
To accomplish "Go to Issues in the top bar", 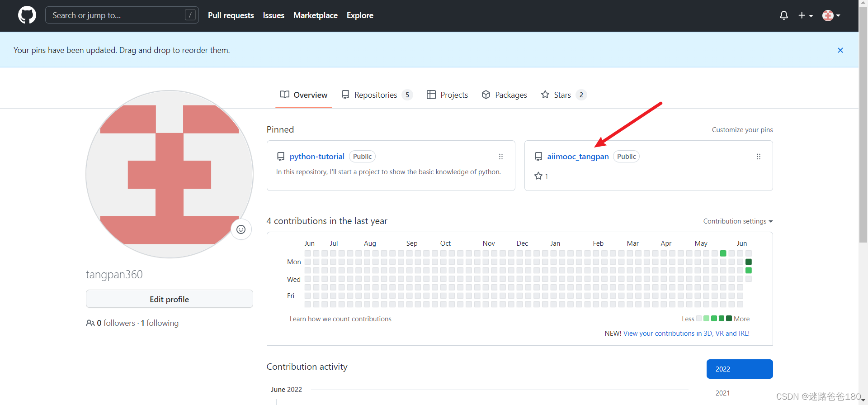I will coord(274,15).
